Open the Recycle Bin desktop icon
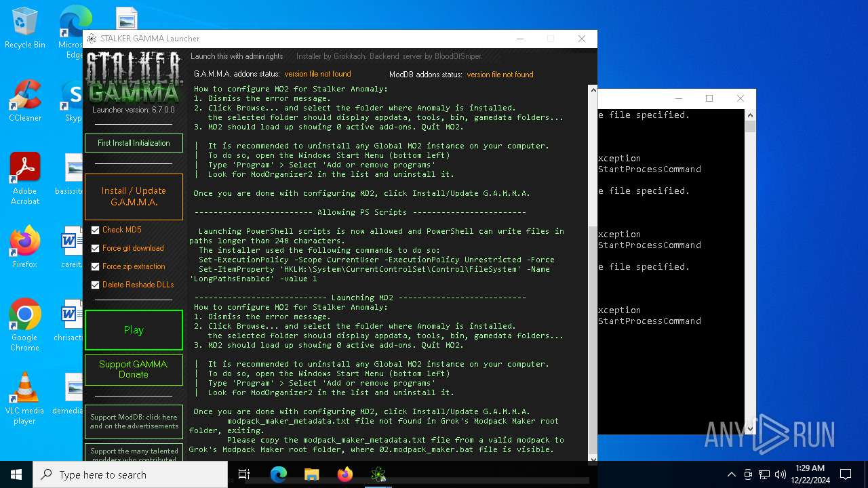 click(x=24, y=28)
